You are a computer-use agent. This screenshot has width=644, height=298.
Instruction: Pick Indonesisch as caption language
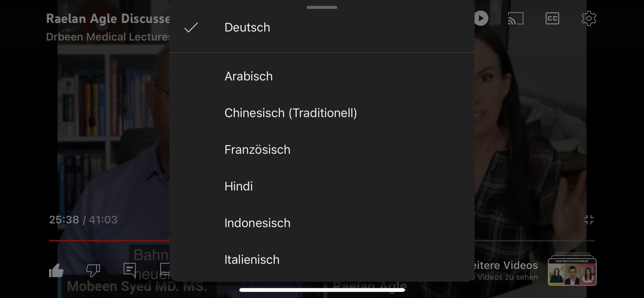(x=257, y=223)
